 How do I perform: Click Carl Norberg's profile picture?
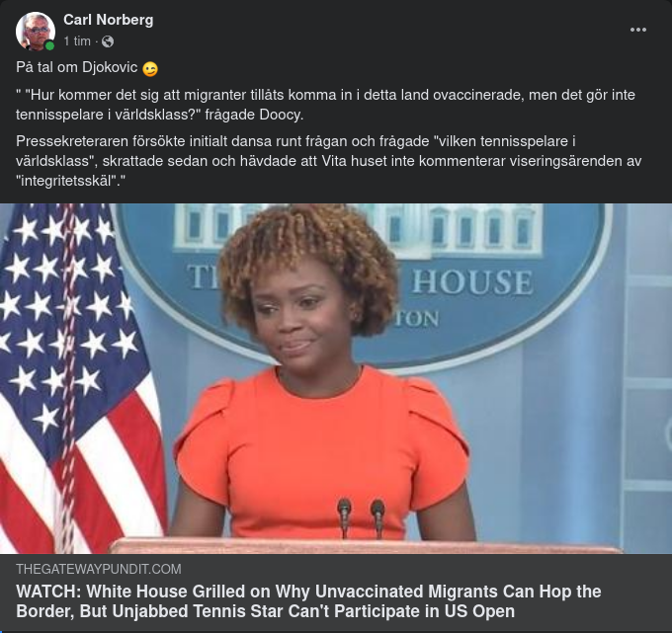click(36, 31)
